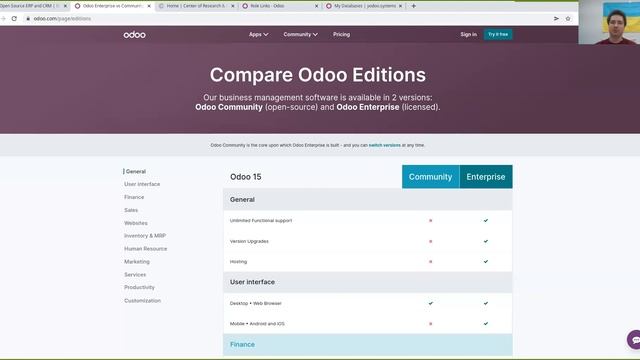The height and width of the screenshot is (360, 640).
Task: Reload the page with refresh icon
Action: 14,18
